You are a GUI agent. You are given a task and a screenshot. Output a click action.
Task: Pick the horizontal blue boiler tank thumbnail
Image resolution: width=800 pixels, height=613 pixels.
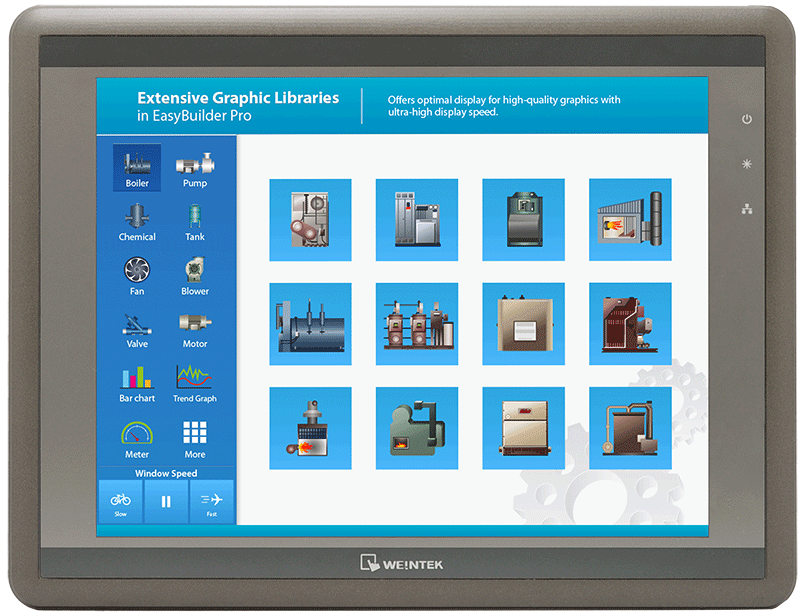coord(310,324)
